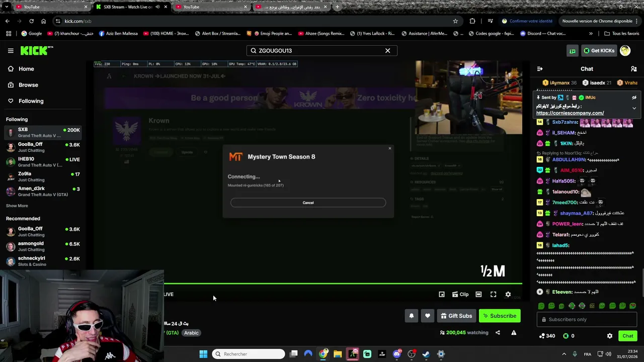Select Amen_d3rk channel in Following list
Image resolution: width=644 pixels, height=362 pixels.
tap(43, 192)
